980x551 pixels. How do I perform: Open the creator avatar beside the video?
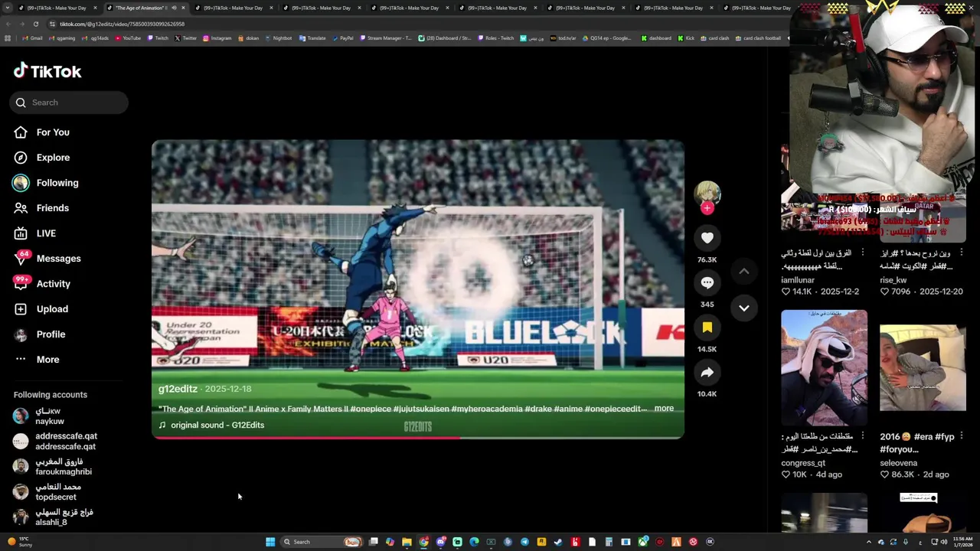tap(707, 193)
